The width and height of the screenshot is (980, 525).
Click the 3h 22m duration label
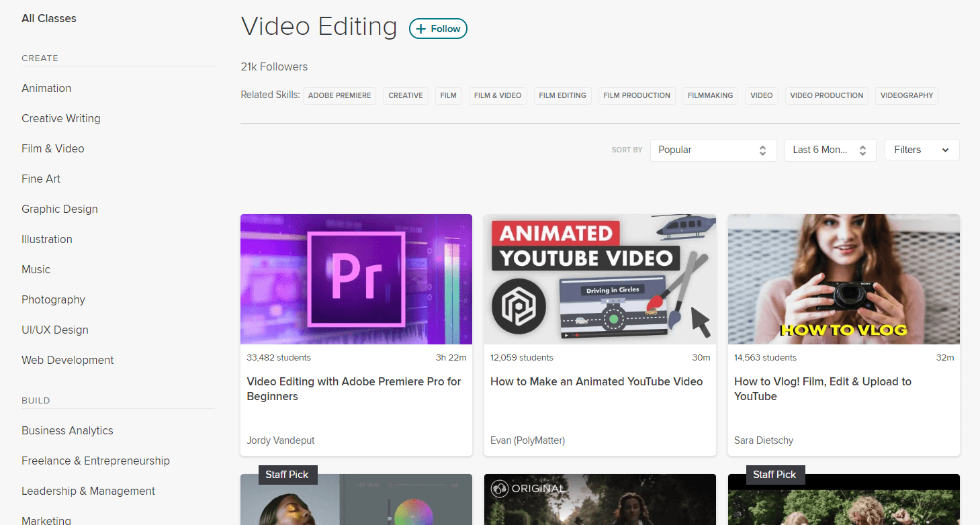tap(451, 358)
